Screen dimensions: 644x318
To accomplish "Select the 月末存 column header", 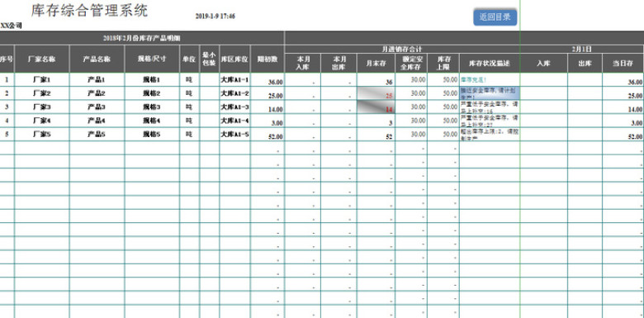I will click(376, 63).
